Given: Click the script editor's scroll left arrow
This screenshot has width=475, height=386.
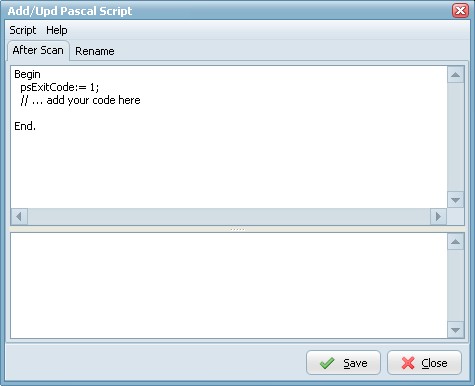Looking at the screenshot, I should (19, 217).
